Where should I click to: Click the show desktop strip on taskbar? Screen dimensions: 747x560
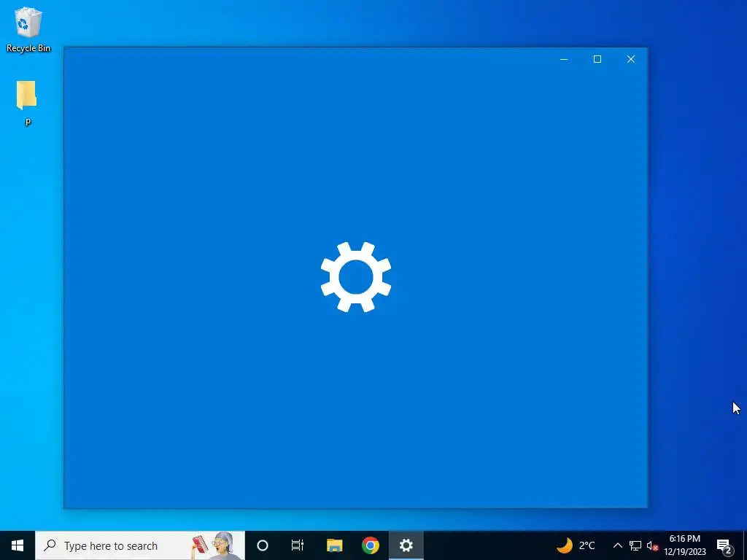[745, 545]
